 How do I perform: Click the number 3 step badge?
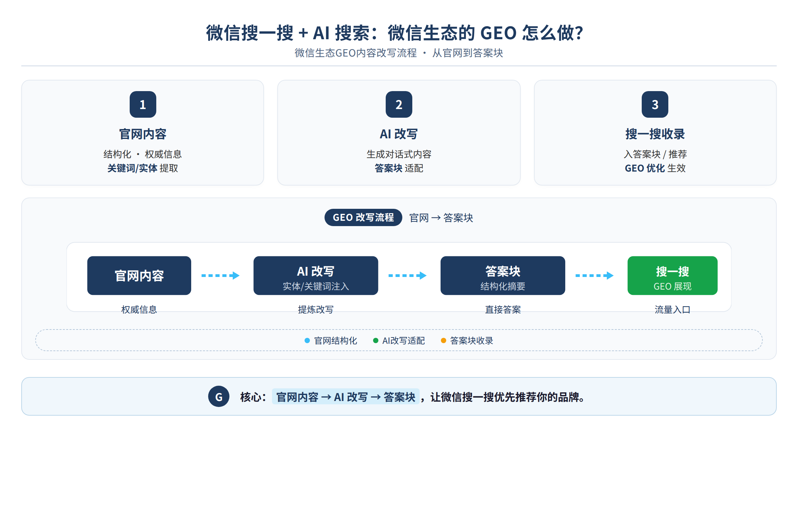(655, 104)
